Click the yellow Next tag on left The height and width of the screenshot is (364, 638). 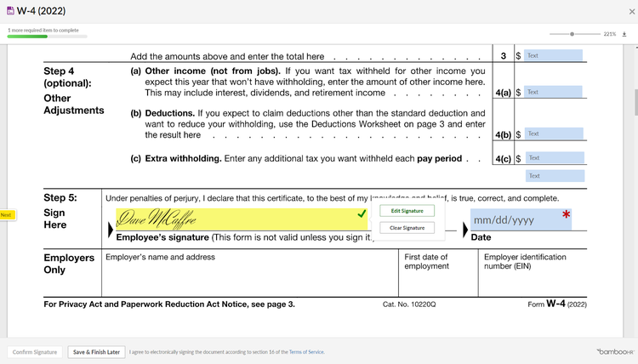pos(8,214)
